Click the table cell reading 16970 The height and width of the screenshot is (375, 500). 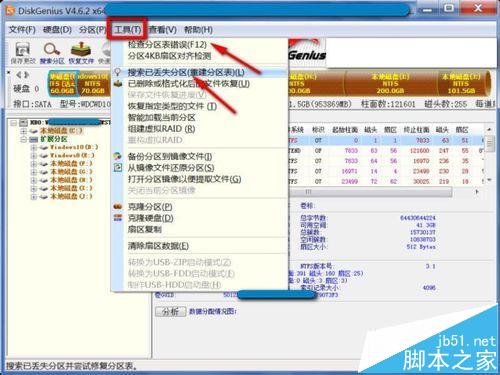(421, 161)
